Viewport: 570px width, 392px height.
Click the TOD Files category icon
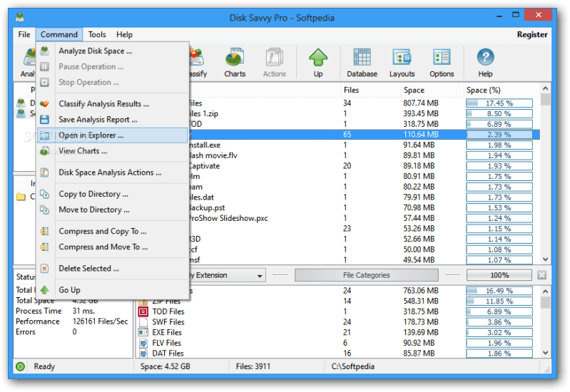(143, 311)
